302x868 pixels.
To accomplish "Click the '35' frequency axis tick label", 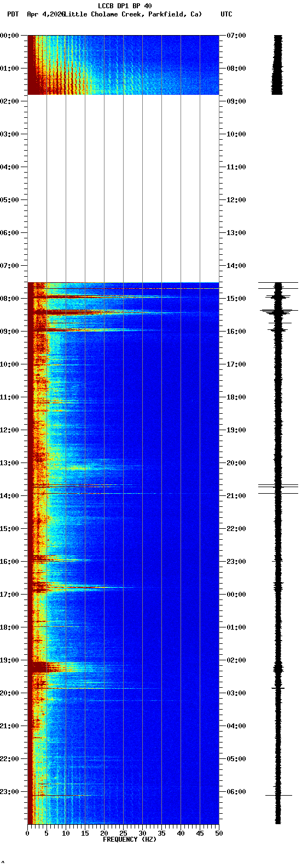I will point(161,833).
